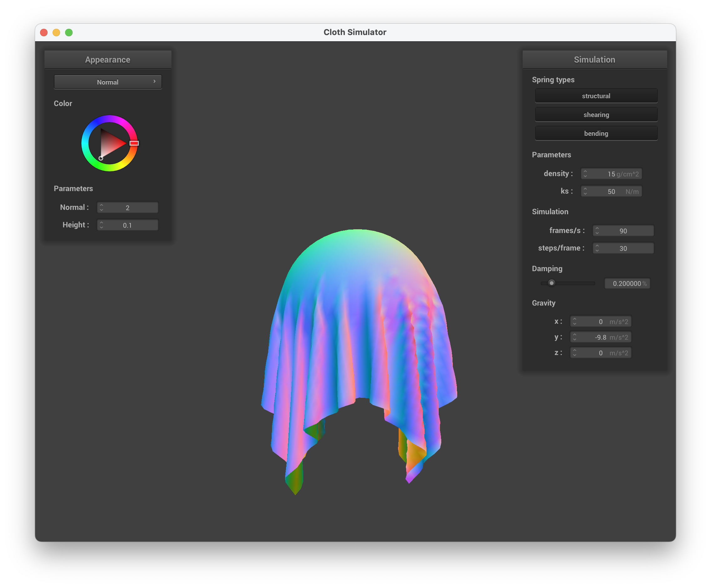Click the gravity y value field
This screenshot has height=588, width=711.
[601, 337]
